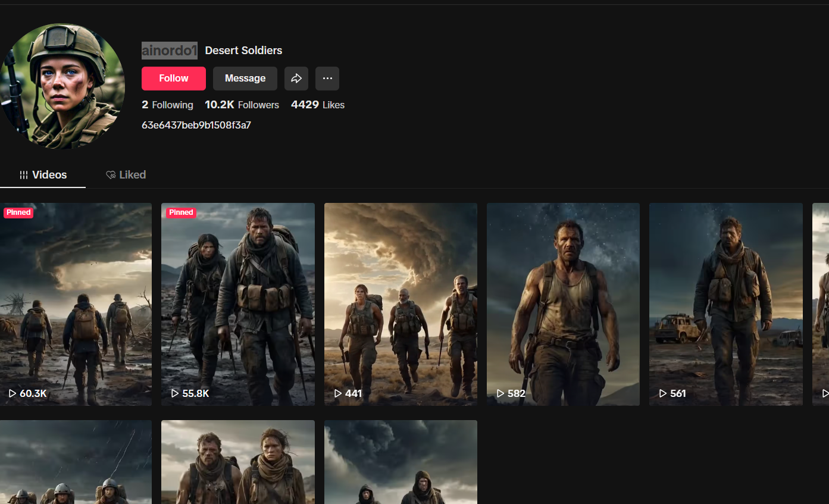
Task: Follow the ainordo1 account
Action: click(x=174, y=79)
